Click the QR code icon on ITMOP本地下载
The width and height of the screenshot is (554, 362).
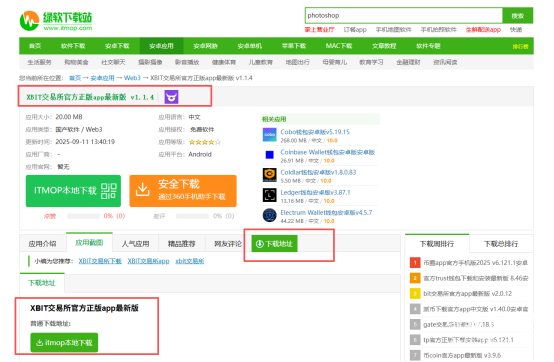[109, 191]
